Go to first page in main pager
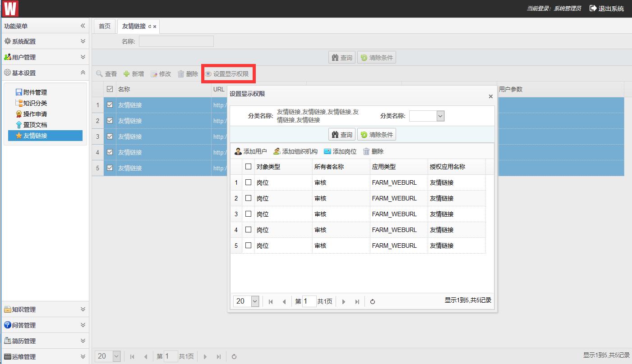 pyautogui.click(x=132, y=357)
